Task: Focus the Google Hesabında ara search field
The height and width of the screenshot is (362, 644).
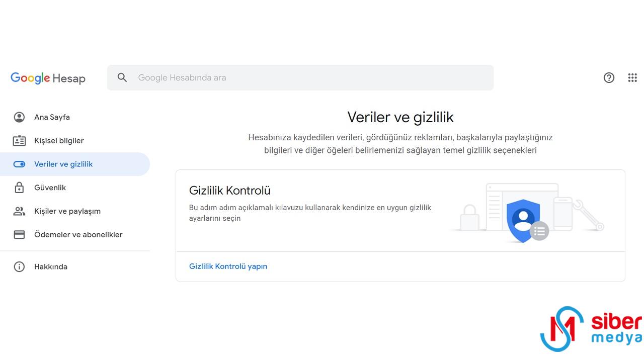Action: point(300,77)
